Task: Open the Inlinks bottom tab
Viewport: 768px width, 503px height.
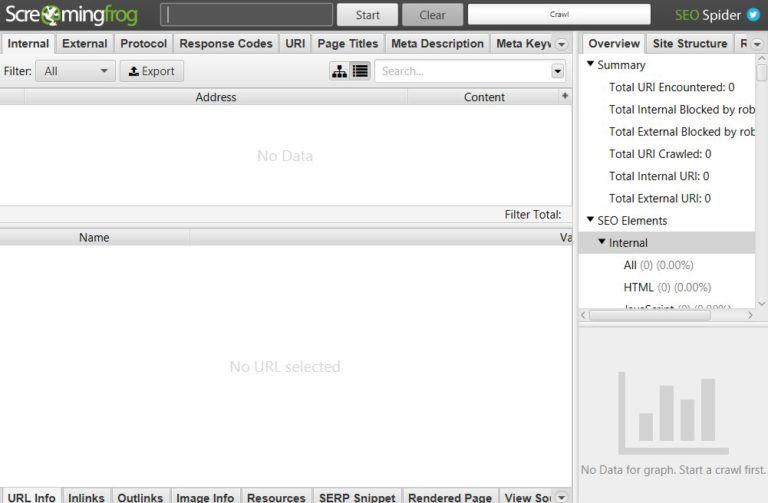Action: click(86, 497)
